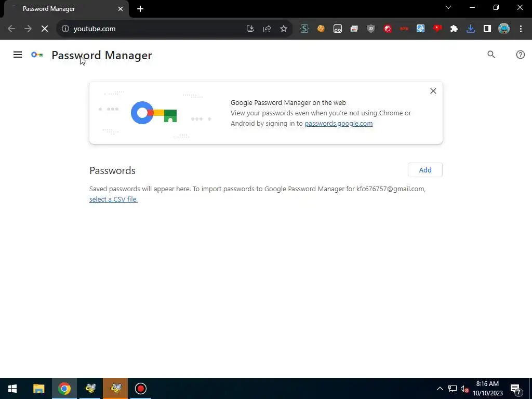The image size is (532, 399).
Task: Click the orange-highlighted bee taskbar app
Action: [x=115, y=389]
